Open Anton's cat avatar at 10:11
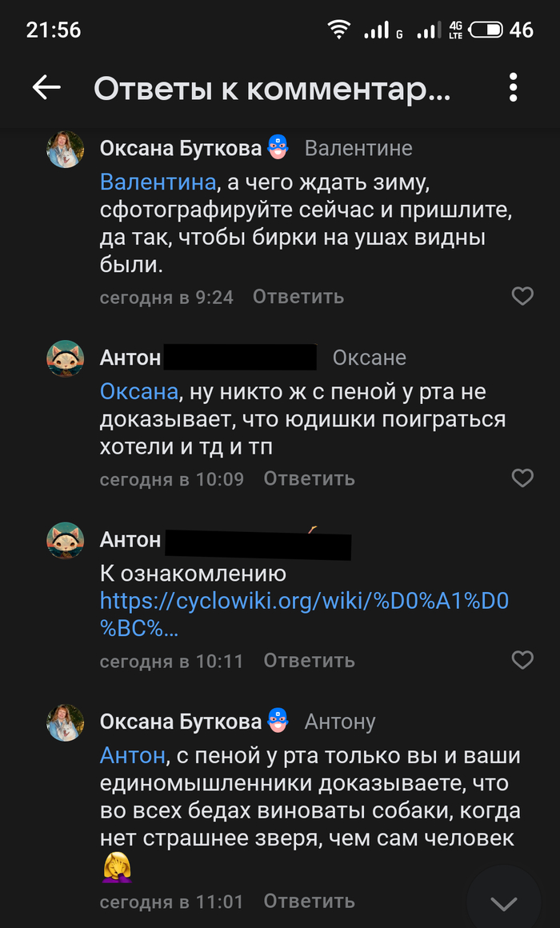560x928 pixels. pos(66,542)
